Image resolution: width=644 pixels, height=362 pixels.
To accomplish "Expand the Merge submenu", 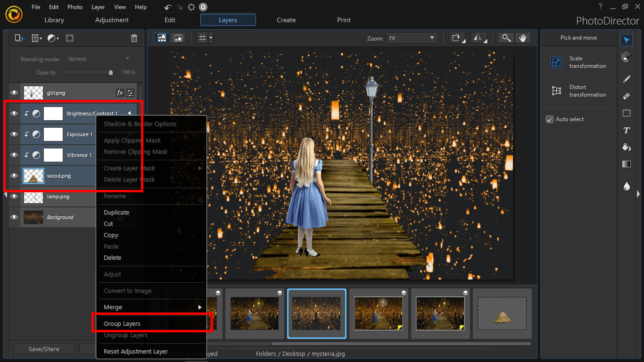I will [151, 307].
